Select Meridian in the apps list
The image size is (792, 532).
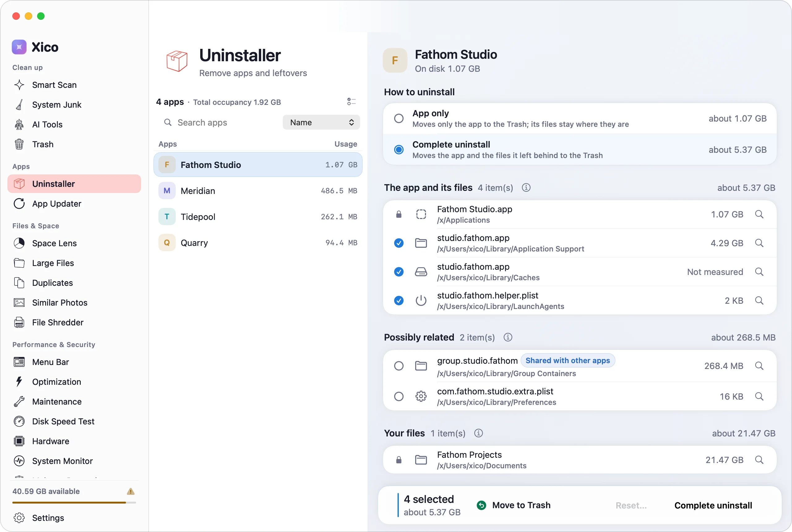(257, 191)
